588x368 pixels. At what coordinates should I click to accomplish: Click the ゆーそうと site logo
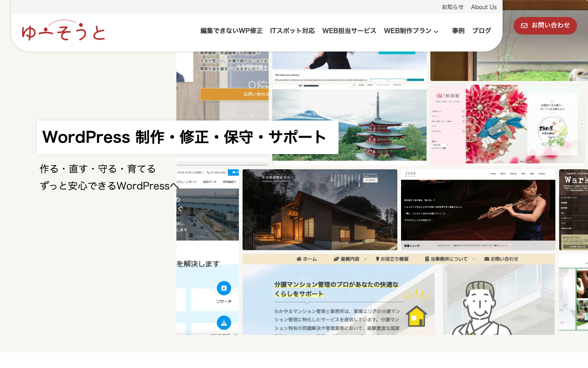coord(63,30)
